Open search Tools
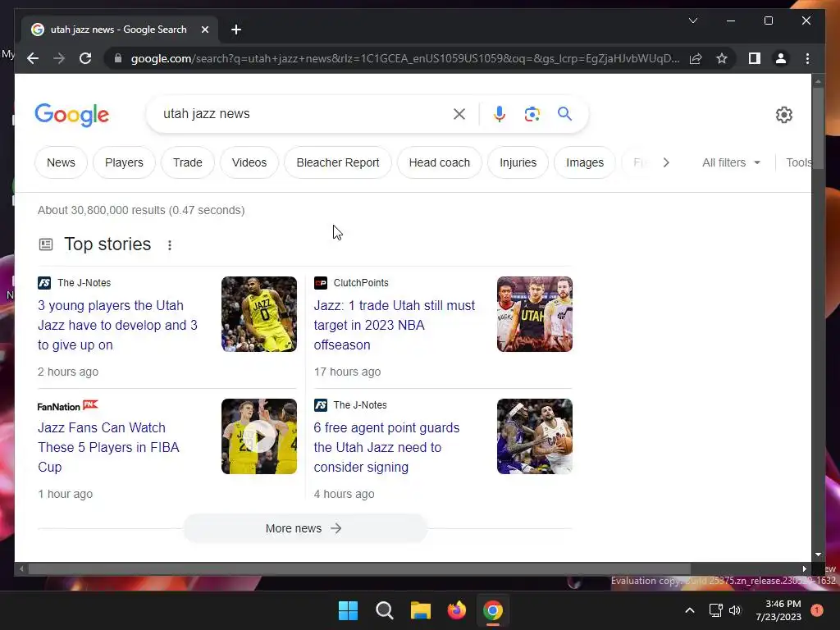 coord(798,162)
